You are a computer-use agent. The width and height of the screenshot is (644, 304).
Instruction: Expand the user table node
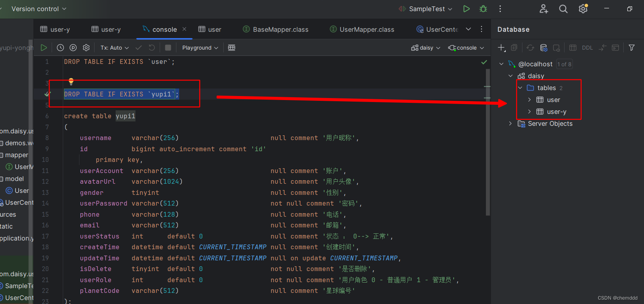530,100
